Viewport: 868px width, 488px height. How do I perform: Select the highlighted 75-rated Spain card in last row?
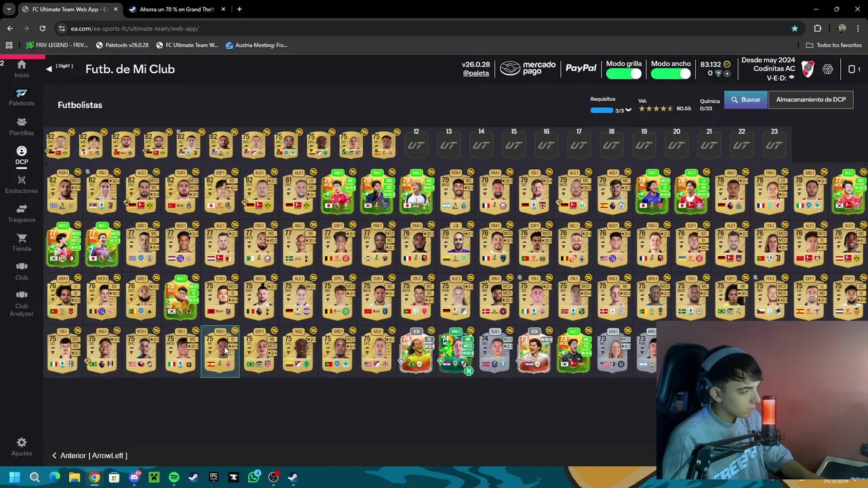click(220, 350)
